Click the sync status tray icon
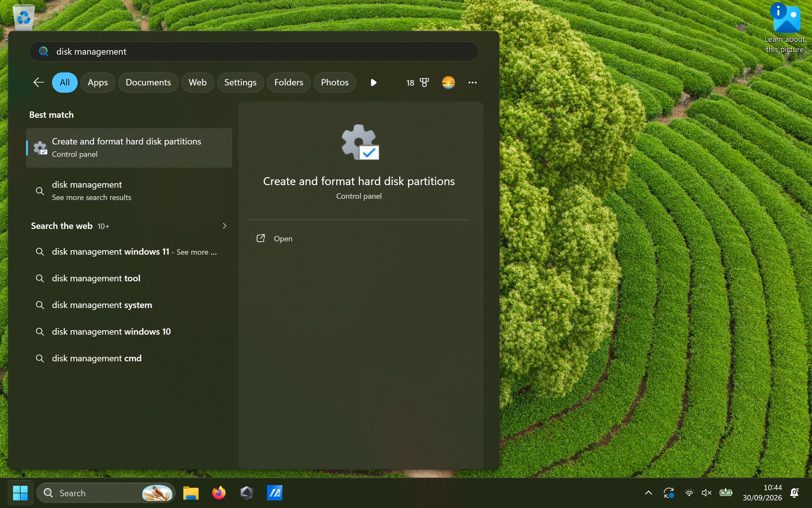 669,493
